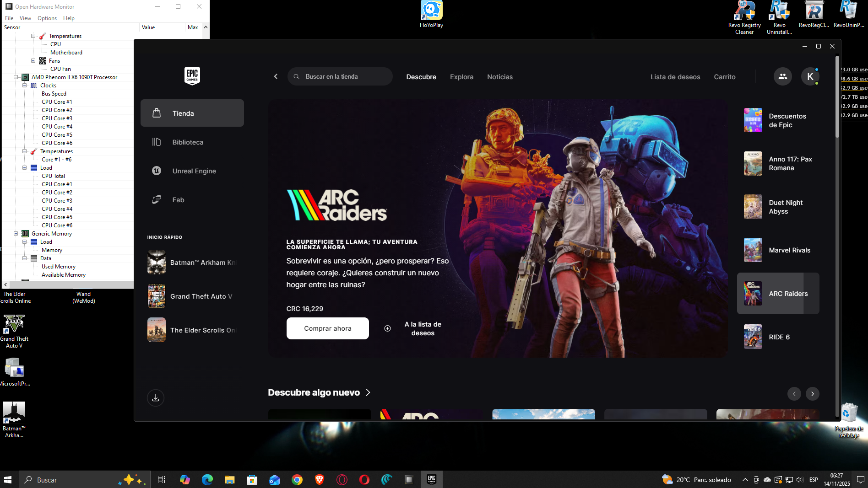Open the Grand Theft Auto V desktop shortcut

click(x=14, y=331)
